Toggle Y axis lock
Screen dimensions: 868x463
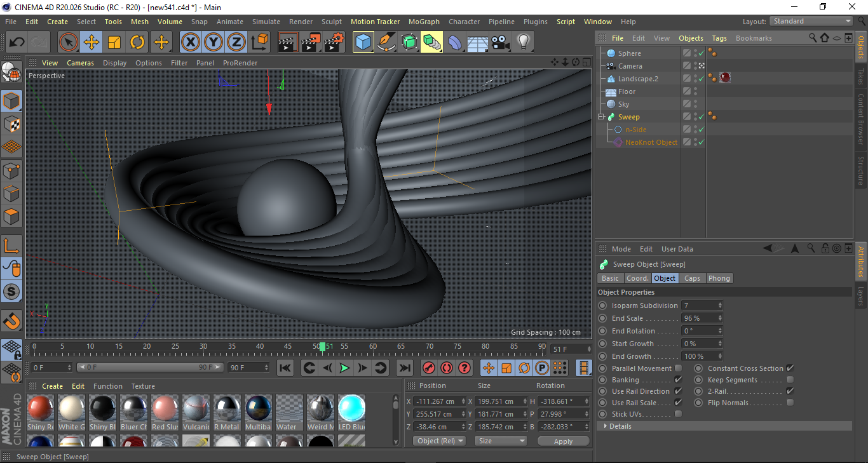[214, 43]
